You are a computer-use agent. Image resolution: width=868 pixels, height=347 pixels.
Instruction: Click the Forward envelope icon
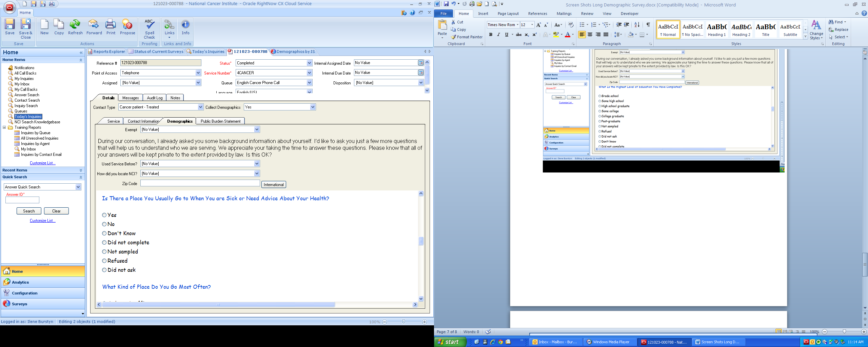[94, 27]
